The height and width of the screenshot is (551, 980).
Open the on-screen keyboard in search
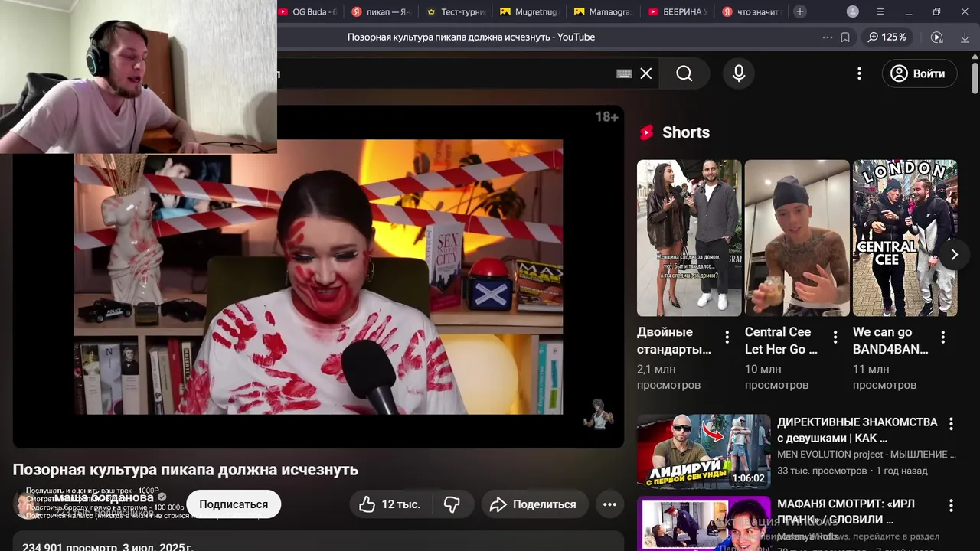pos(624,73)
